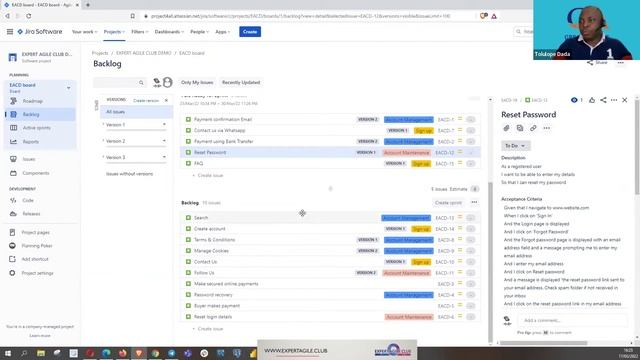Select Backlog in the sidebar
640x360 pixels.
coord(40,114)
